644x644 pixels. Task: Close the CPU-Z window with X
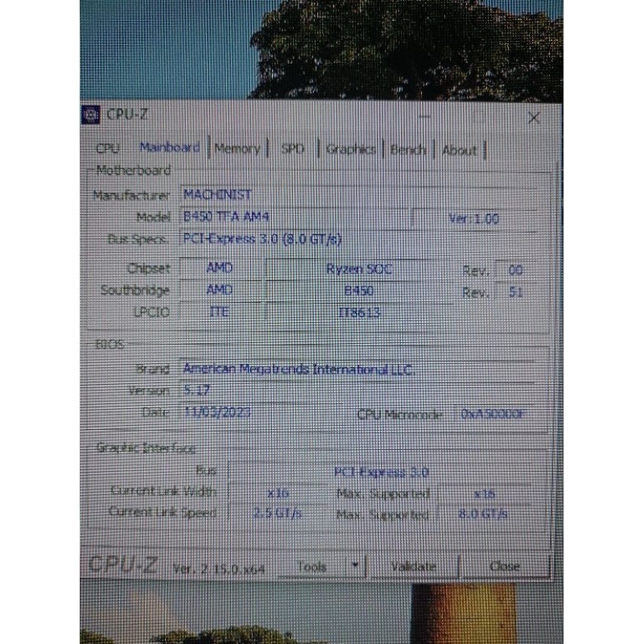pos(534,118)
